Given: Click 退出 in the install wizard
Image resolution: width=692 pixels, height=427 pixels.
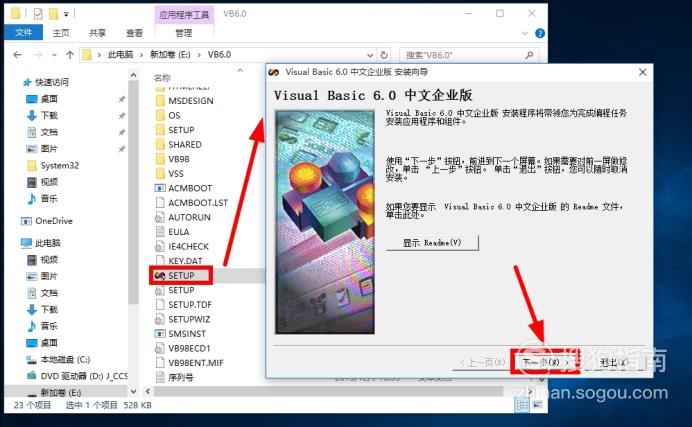Looking at the screenshot, I should (613, 363).
